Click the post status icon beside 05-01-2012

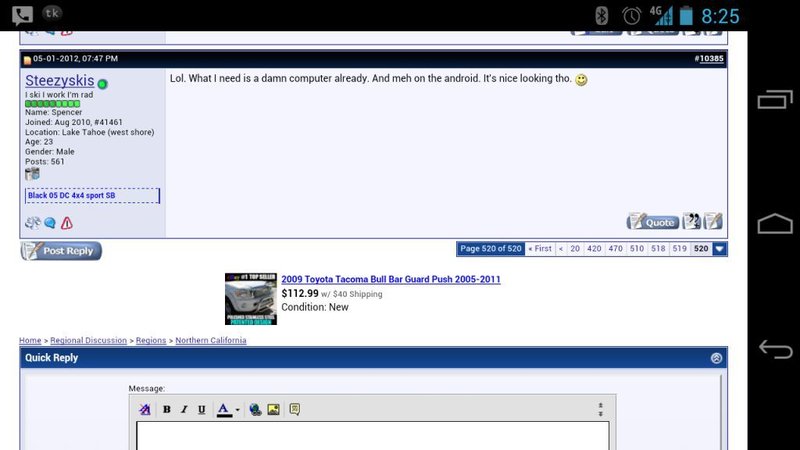click(27, 60)
